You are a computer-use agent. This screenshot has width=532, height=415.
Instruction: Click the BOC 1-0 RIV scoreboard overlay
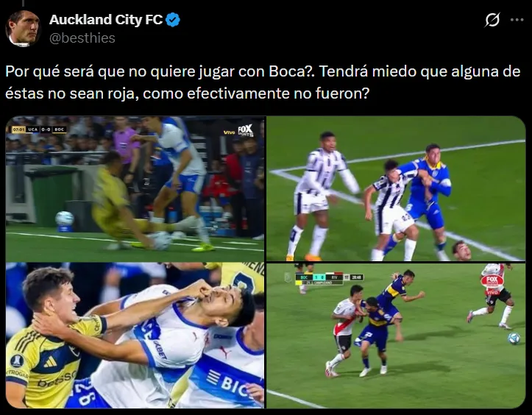[x=329, y=279]
